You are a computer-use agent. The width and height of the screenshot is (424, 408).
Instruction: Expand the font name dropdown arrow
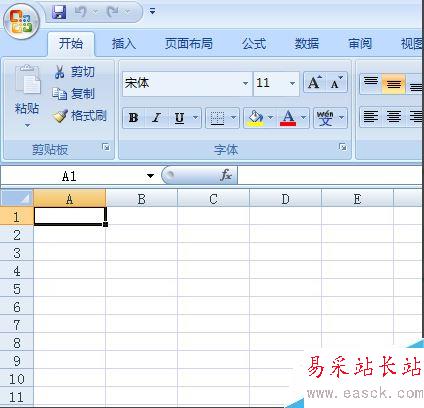click(245, 83)
